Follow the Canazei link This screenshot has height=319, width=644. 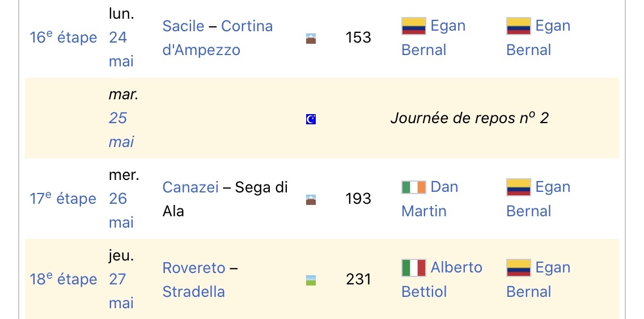pos(190,187)
